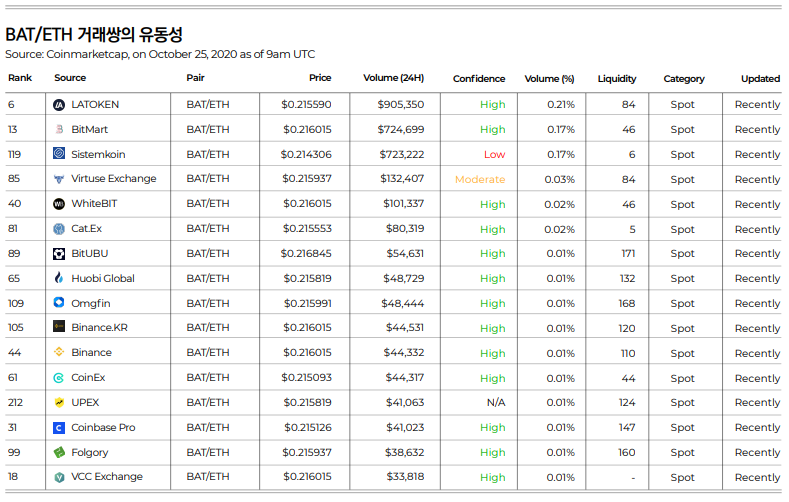The width and height of the screenshot is (789, 502).
Task: Click the Recently updated cell for CoinEx
Action: click(x=757, y=378)
